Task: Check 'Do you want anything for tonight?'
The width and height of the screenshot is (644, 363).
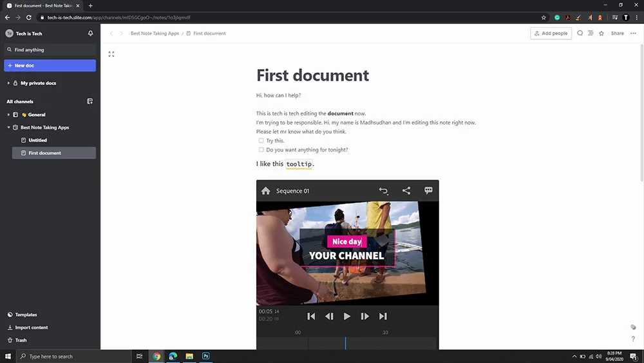Action: click(261, 150)
